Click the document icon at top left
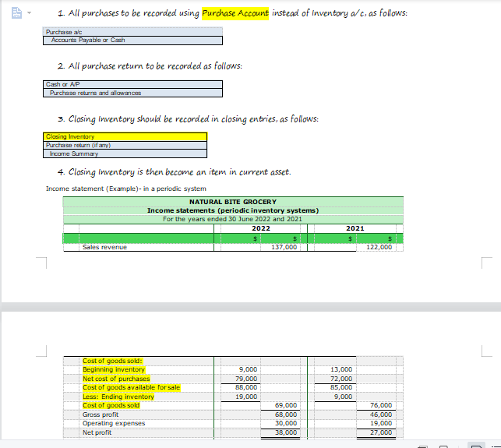501x448 pixels. (16, 13)
